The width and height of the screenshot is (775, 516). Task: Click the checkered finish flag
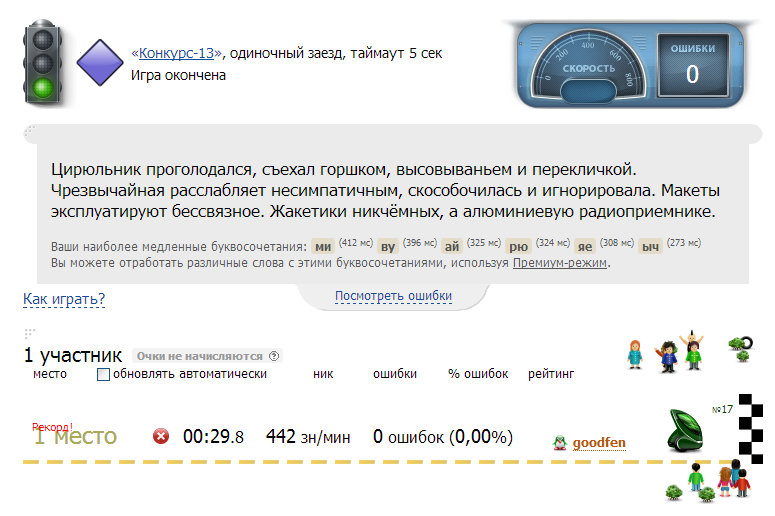pyautogui.click(x=751, y=429)
